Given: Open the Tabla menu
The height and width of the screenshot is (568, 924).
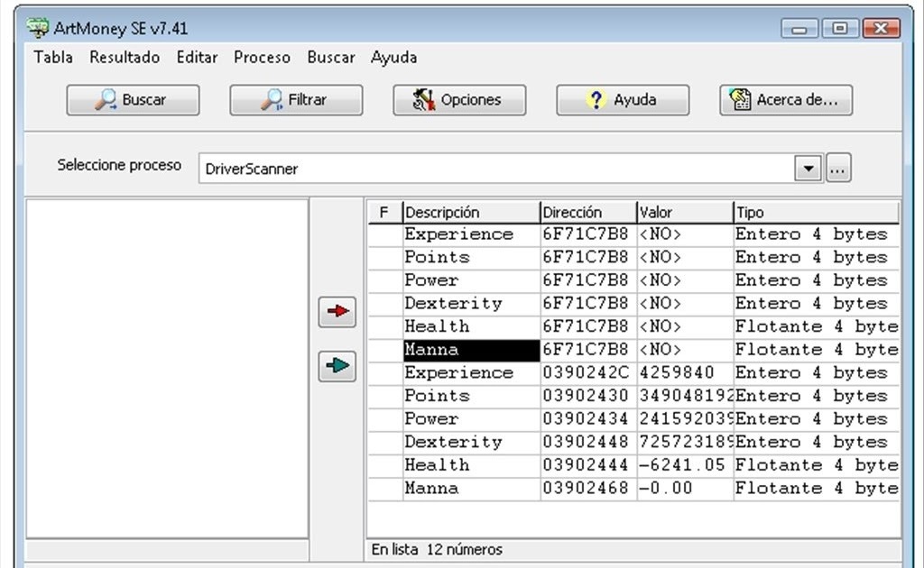Looking at the screenshot, I should tap(53, 57).
